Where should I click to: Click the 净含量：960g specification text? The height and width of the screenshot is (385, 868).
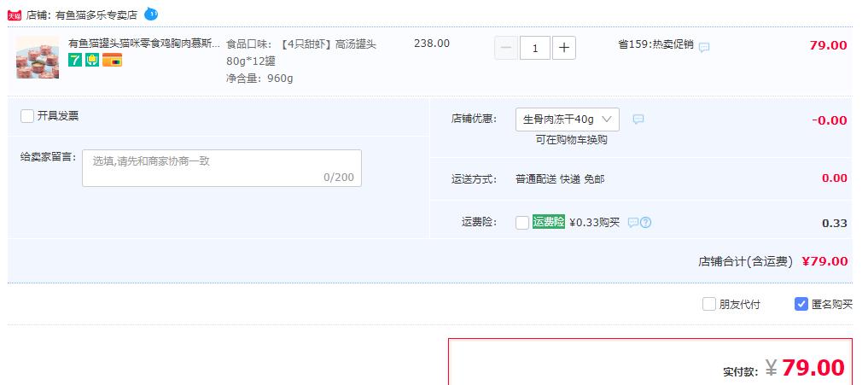click(x=259, y=79)
